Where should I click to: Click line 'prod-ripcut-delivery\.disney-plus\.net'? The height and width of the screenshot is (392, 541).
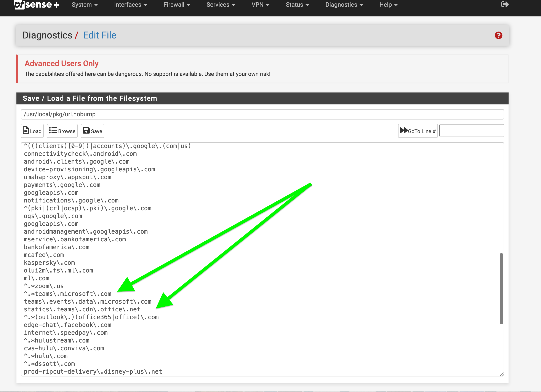93,372
